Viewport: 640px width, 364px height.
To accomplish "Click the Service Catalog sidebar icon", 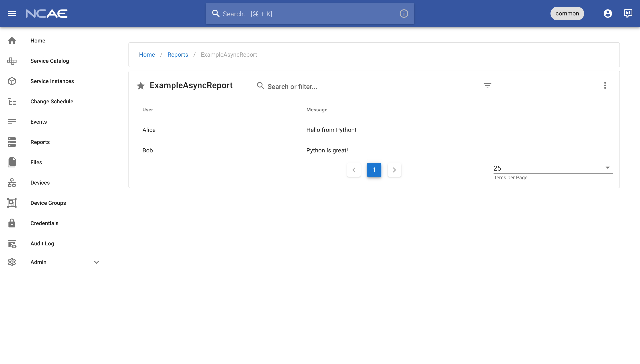I will click(12, 61).
